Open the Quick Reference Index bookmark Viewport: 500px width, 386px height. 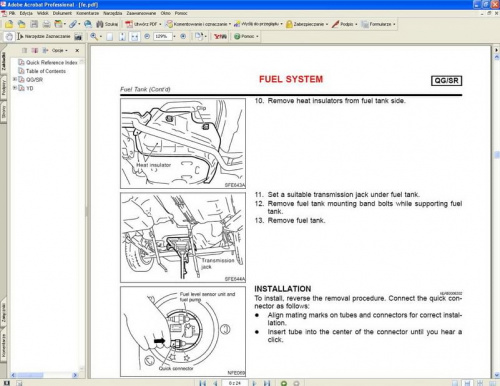click(x=51, y=62)
